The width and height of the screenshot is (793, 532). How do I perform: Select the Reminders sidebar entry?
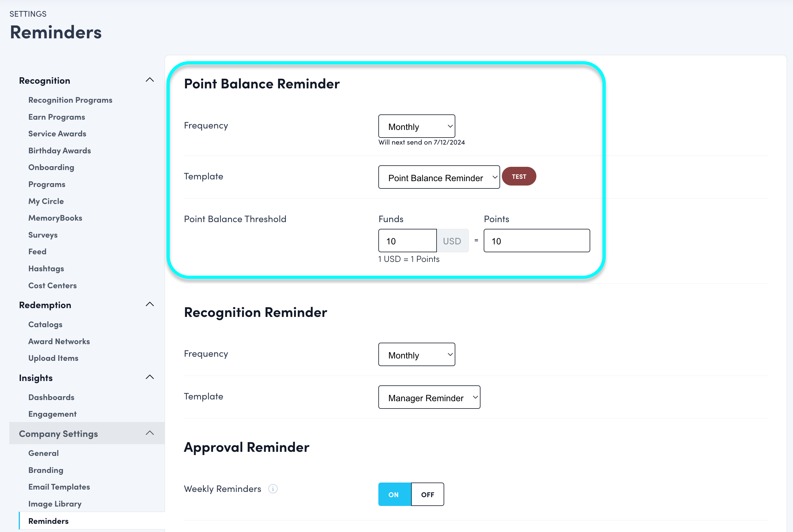(49, 521)
